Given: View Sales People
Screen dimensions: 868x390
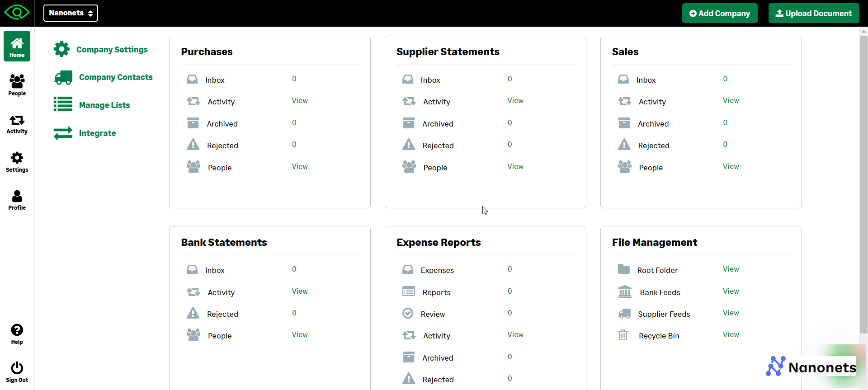Looking at the screenshot, I should (x=731, y=166).
